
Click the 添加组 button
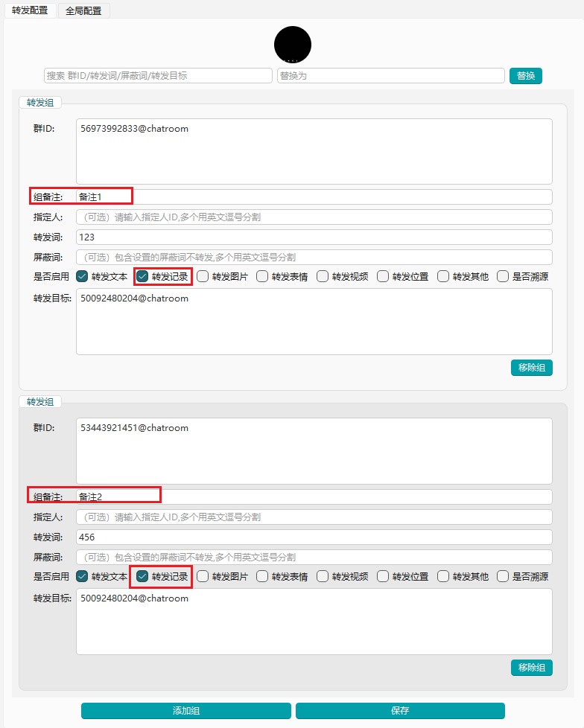pyautogui.click(x=185, y=710)
